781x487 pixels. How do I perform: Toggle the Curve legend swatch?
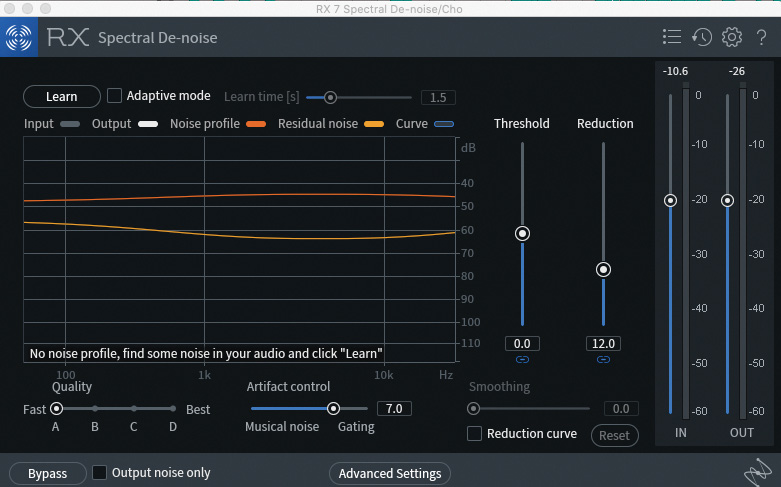pyautogui.click(x=444, y=124)
